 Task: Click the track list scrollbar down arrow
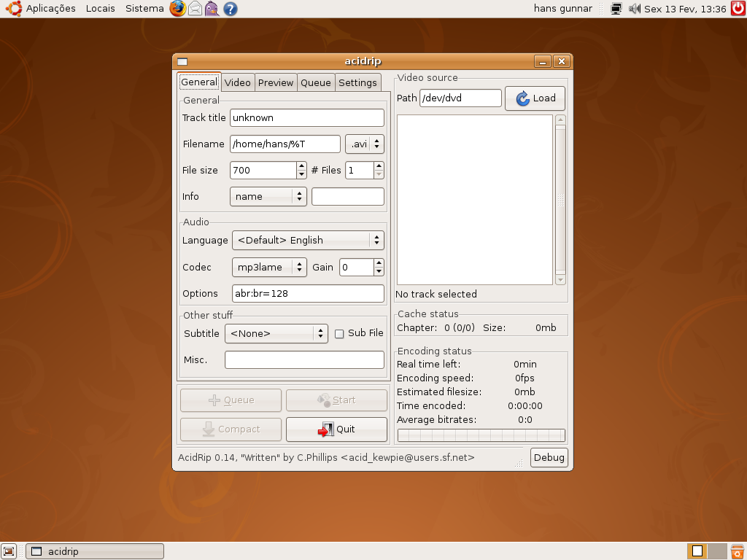point(561,280)
